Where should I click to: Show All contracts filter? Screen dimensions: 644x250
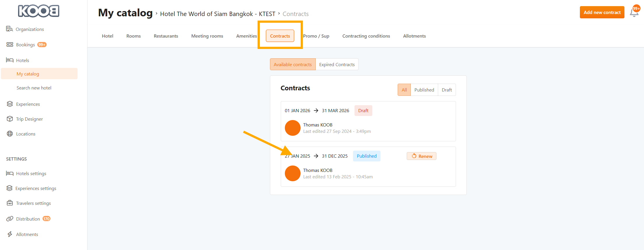click(x=404, y=90)
